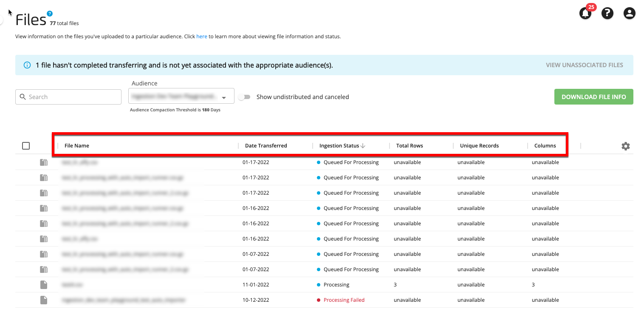644x309 pixels.
Task: Click into the Search input field
Action: pos(68,97)
